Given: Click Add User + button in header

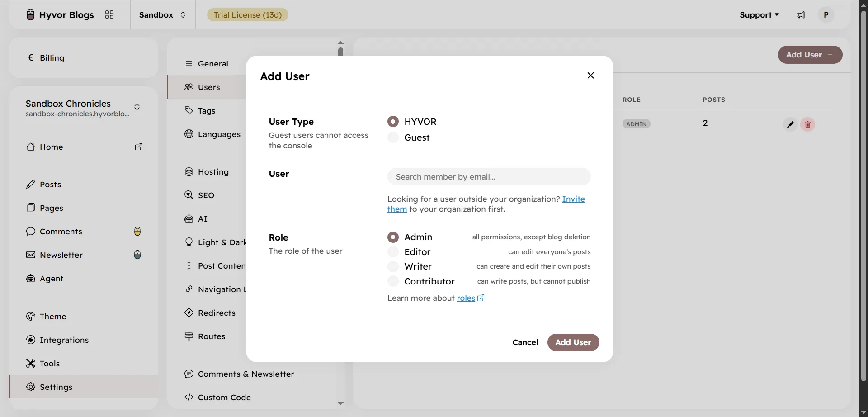Looking at the screenshot, I should click(810, 55).
